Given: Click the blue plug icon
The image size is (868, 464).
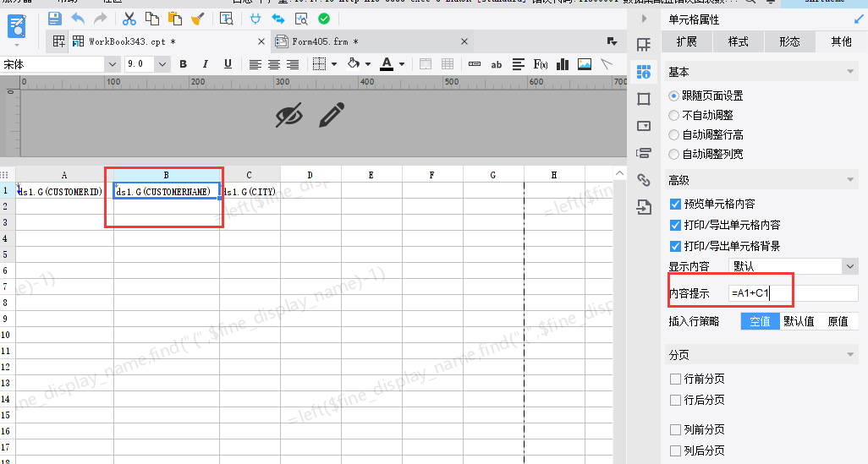Looking at the screenshot, I should click(x=255, y=19).
